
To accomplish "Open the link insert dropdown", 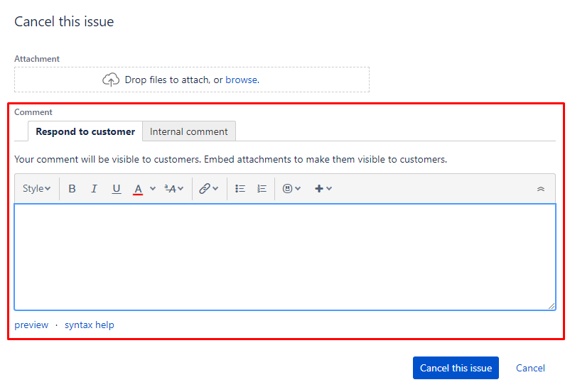I will coord(208,189).
